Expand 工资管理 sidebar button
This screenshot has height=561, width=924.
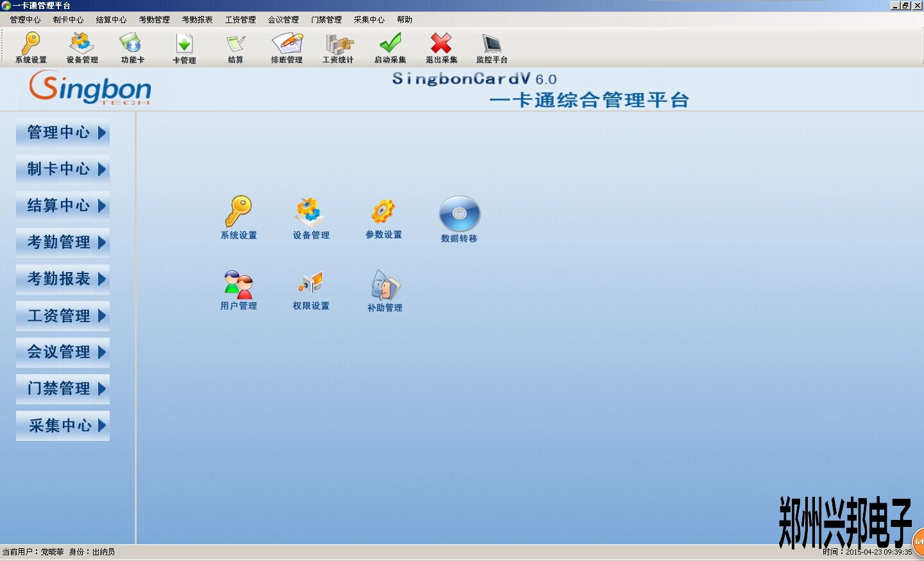point(63,316)
